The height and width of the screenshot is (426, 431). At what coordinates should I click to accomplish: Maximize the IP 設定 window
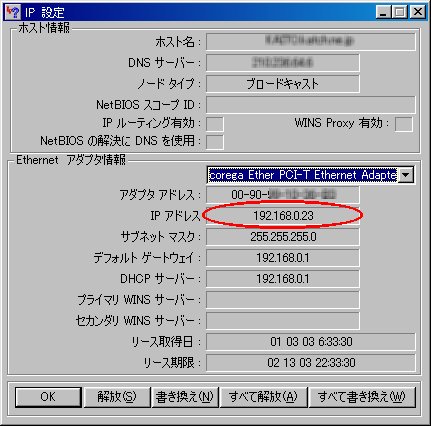[400, 12]
